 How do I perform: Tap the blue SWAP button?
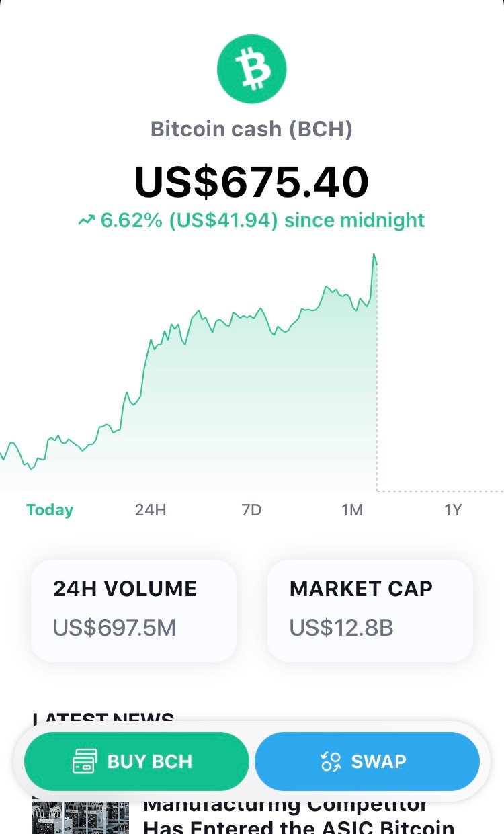367,761
